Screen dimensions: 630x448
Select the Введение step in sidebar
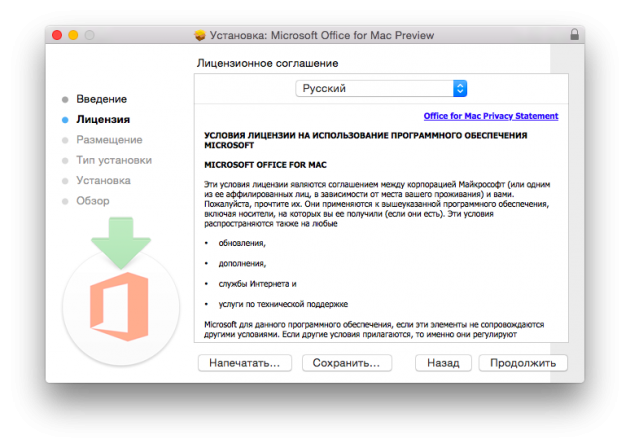[101, 99]
